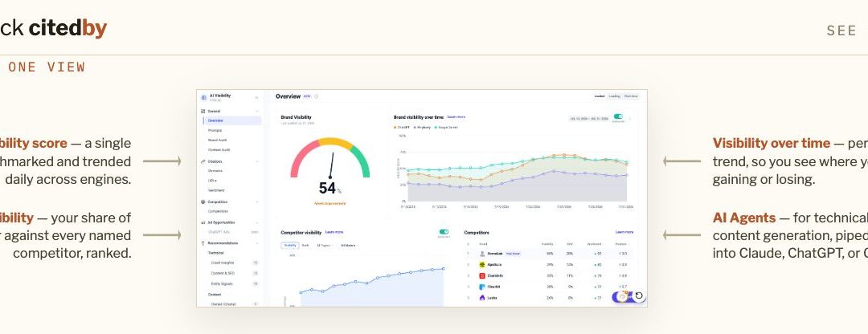Click the Recommendations lightbulb icon

click(203, 242)
